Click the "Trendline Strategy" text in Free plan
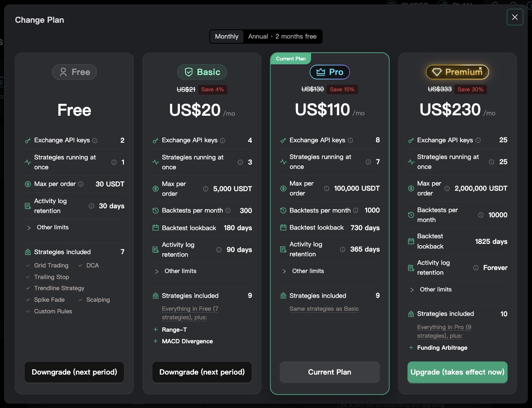The image size is (532, 408). pos(59,288)
